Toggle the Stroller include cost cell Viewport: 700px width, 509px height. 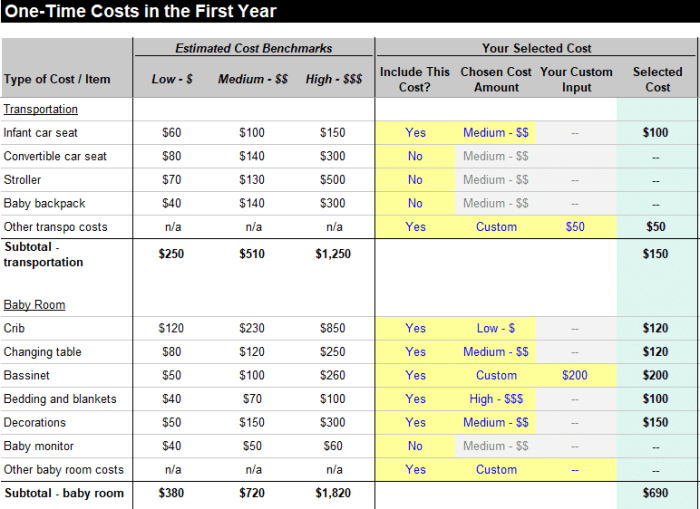pyautogui.click(x=415, y=180)
